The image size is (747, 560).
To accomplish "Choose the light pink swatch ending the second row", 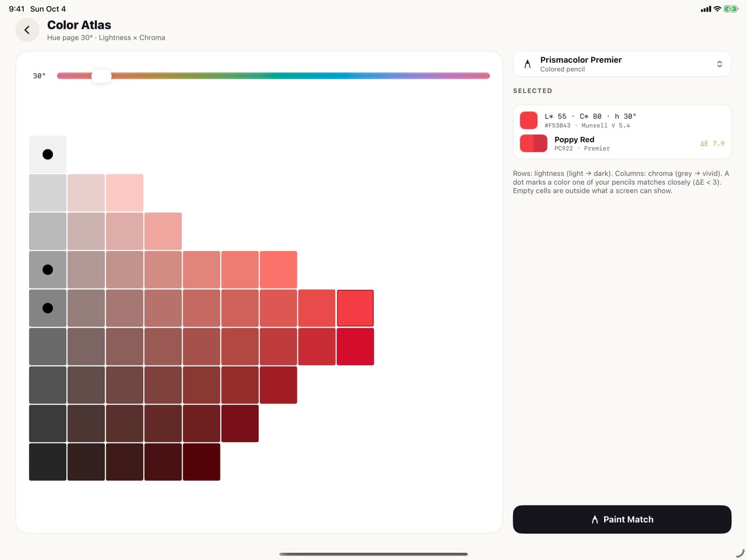I will 125,193.
